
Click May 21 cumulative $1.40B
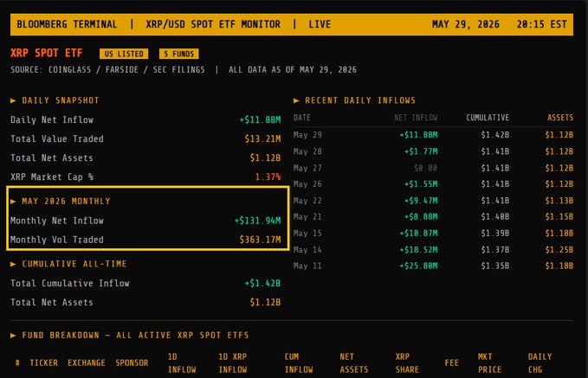click(495, 216)
